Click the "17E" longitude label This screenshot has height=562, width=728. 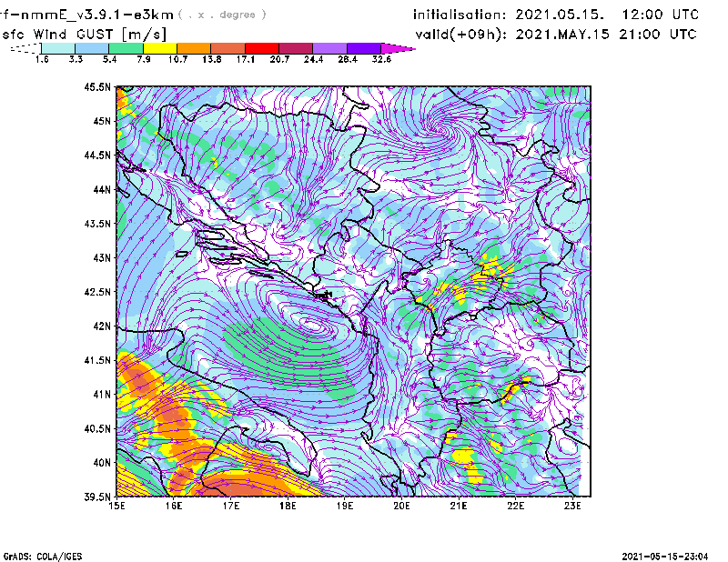pyautogui.click(x=231, y=506)
